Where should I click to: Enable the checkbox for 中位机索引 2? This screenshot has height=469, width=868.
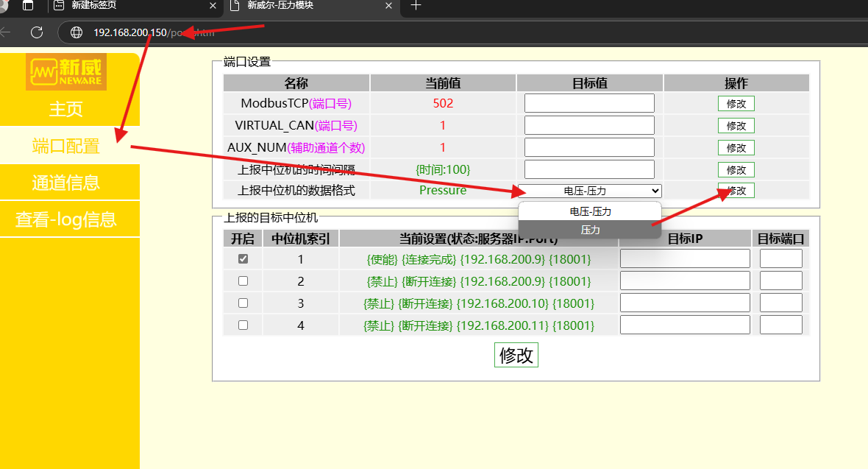tap(243, 281)
